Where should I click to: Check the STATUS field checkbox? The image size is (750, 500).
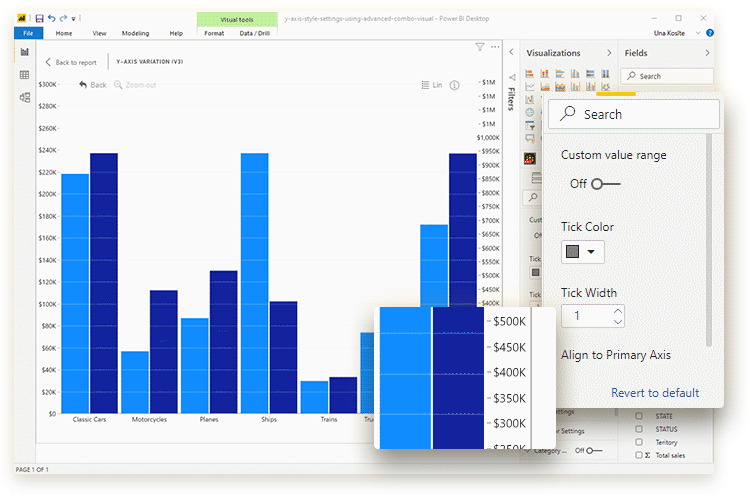(639, 429)
